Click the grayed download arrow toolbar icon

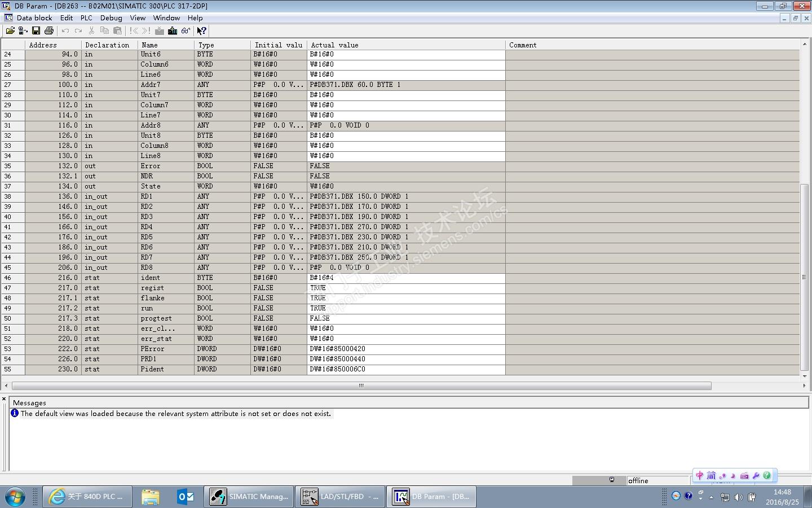(x=160, y=30)
